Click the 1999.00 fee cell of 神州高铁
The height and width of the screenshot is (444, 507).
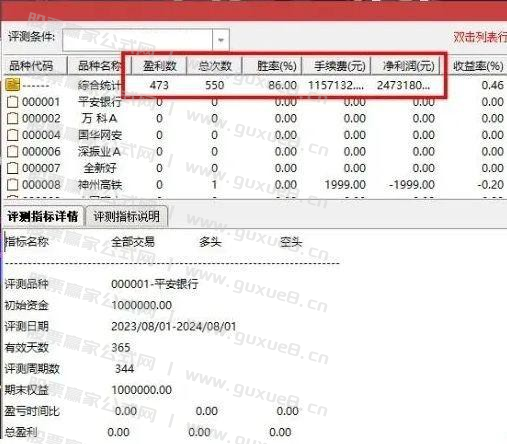(345, 184)
